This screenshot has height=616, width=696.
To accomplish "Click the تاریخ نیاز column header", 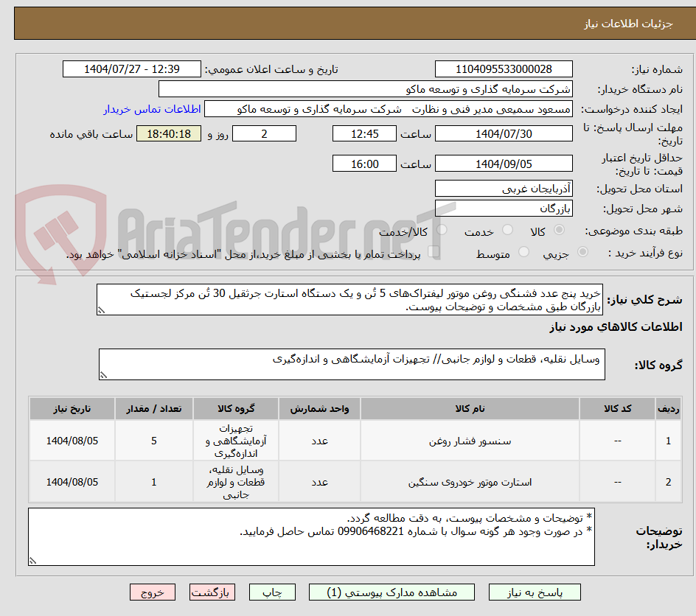I will (x=72, y=408).
